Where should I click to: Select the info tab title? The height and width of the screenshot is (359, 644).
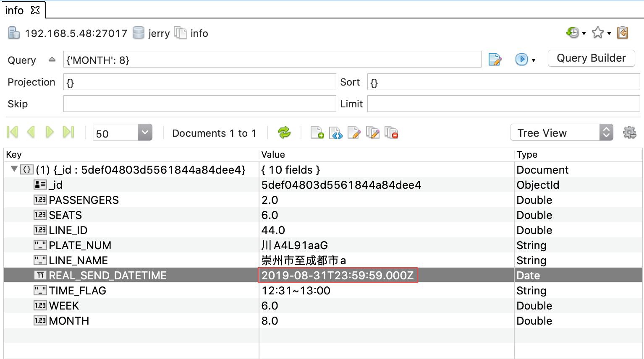click(14, 10)
